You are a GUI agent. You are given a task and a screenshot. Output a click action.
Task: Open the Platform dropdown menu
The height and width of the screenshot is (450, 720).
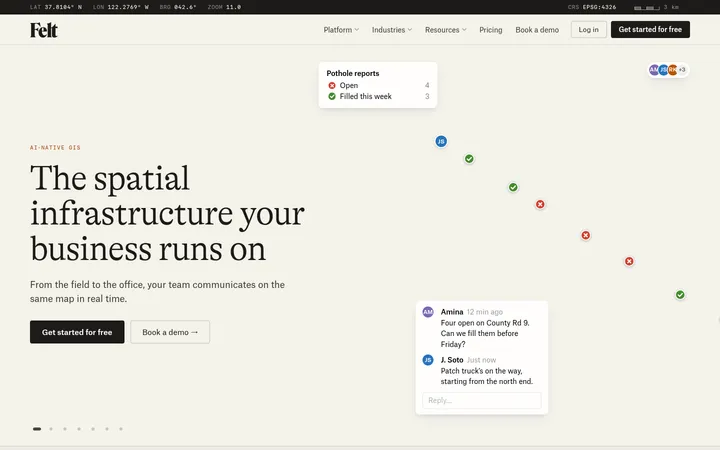pyautogui.click(x=341, y=30)
